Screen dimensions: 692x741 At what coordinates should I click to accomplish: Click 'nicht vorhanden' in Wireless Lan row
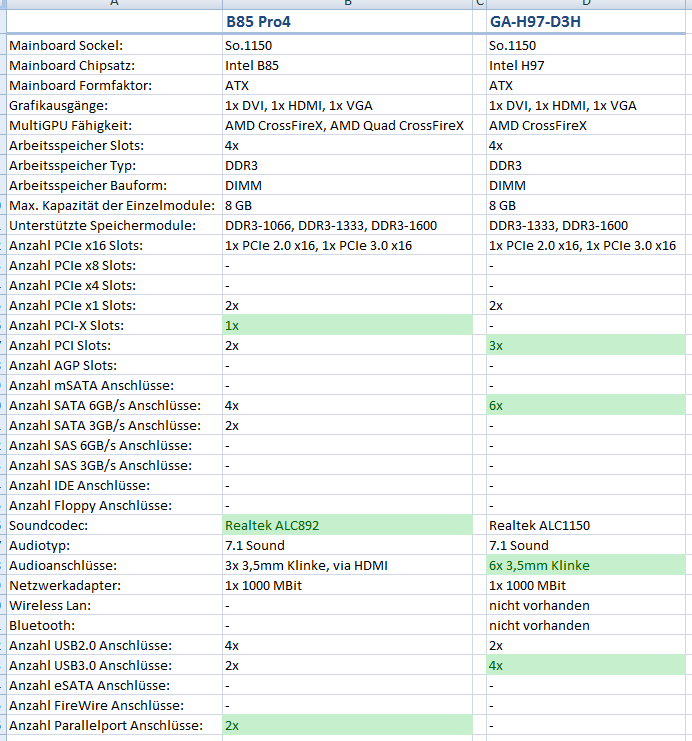[x=586, y=605]
